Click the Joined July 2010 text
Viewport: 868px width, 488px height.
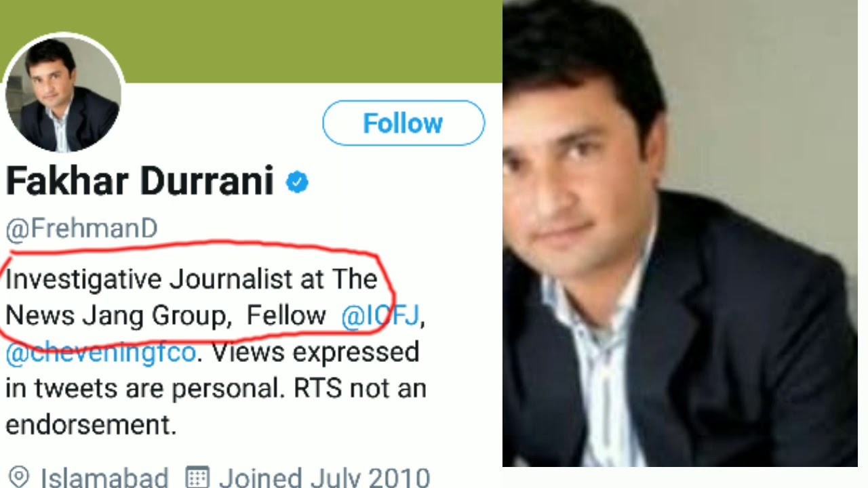[324, 477]
